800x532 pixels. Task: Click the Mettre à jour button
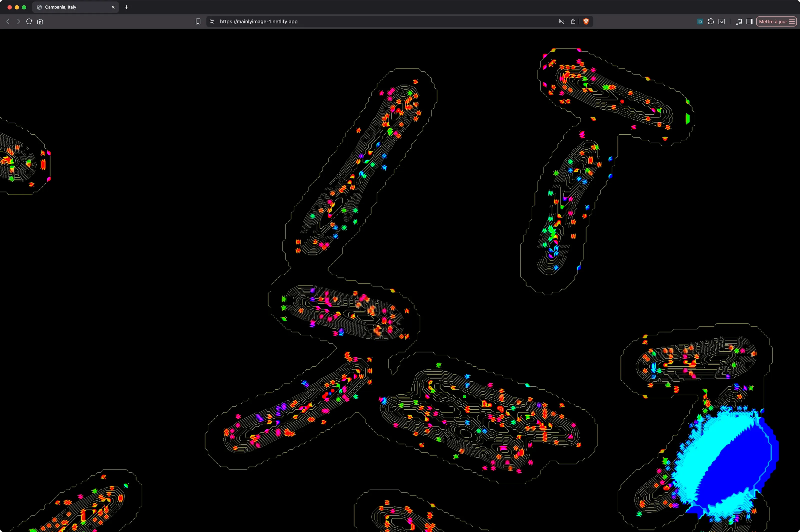772,21
